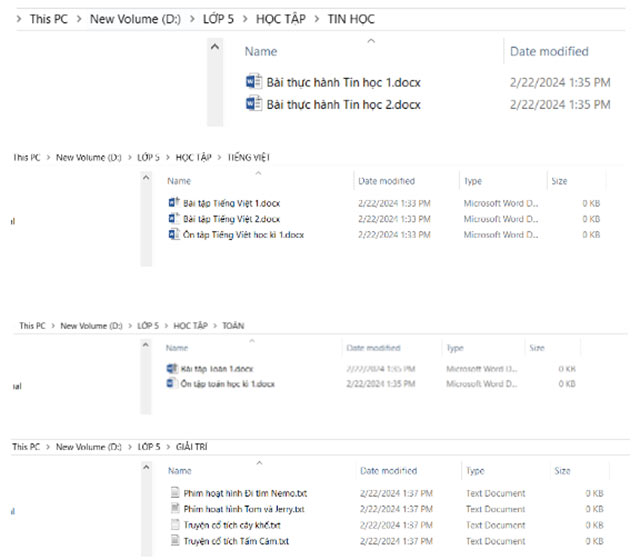Click icon of Ôn tập toán học kì 1.docx
This screenshot has height=560, width=640.
(171, 384)
